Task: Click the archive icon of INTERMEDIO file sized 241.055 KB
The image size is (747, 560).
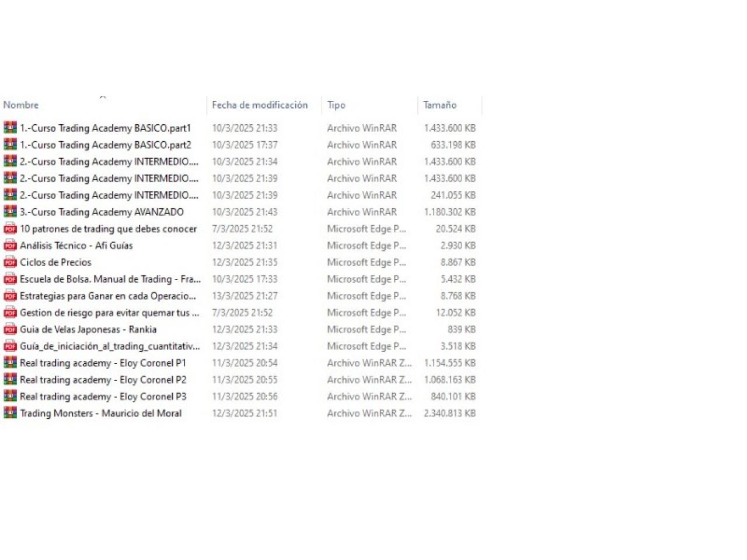Action: pyautogui.click(x=11, y=195)
